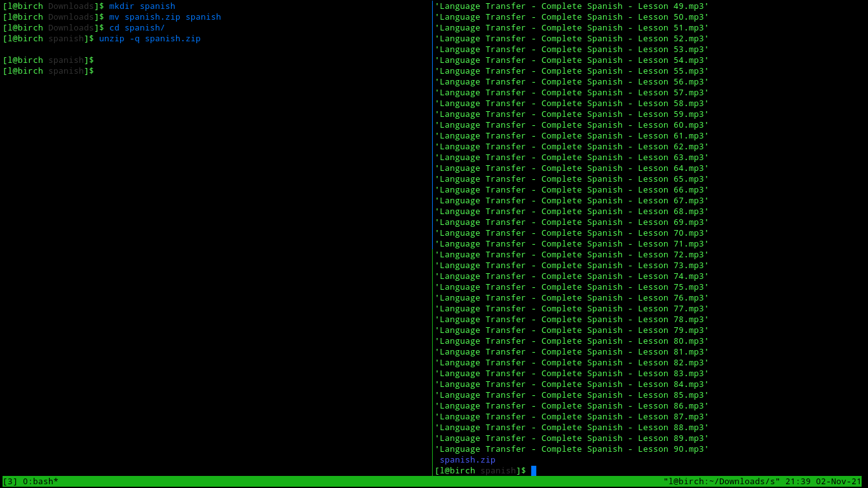The height and width of the screenshot is (488, 868).
Task: Select the Lesson 89.mp3 filename
Action: (x=572, y=438)
